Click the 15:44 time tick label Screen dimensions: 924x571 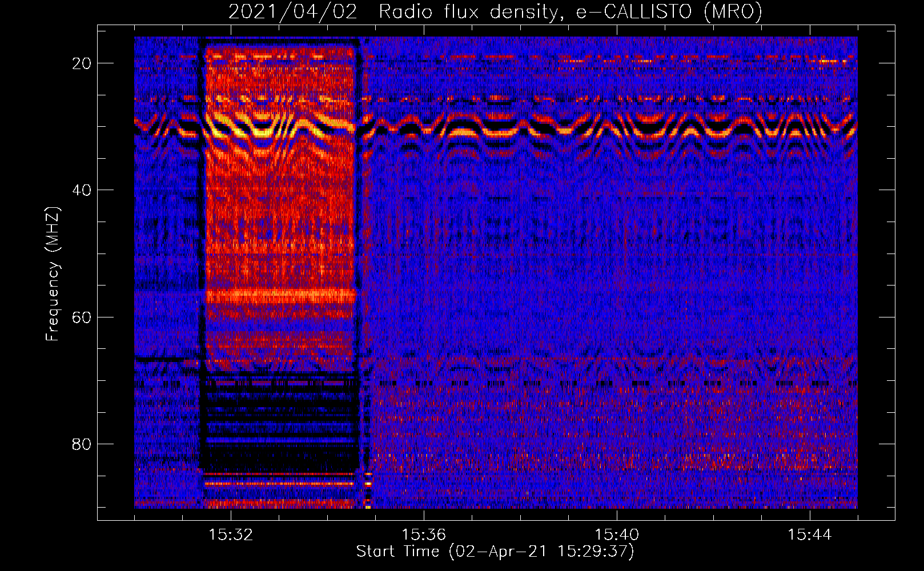[x=810, y=535]
